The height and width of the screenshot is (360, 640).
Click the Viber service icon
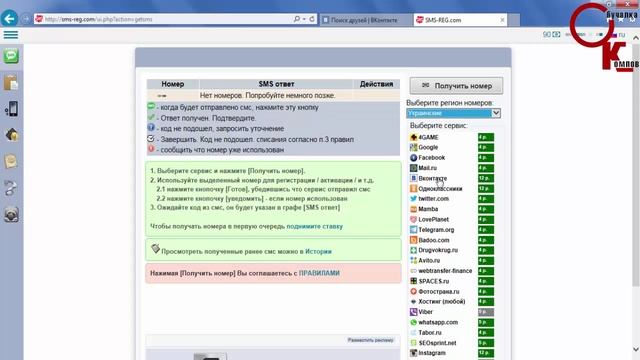[413, 312]
